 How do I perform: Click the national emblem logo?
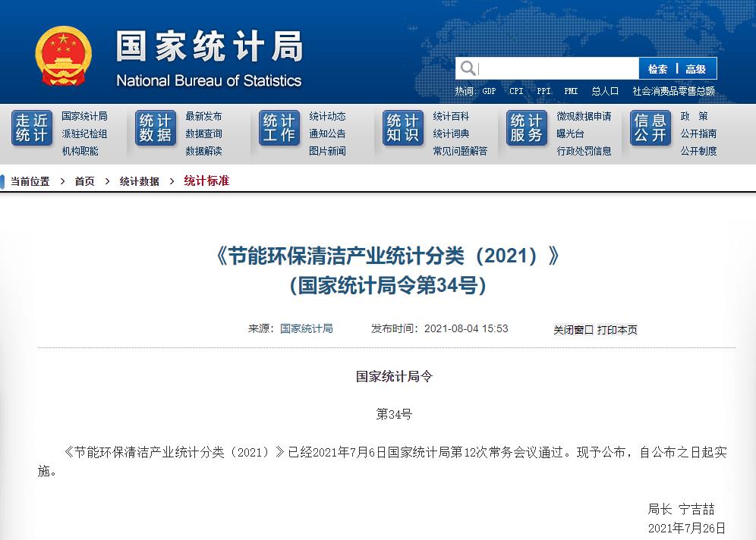coord(63,56)
